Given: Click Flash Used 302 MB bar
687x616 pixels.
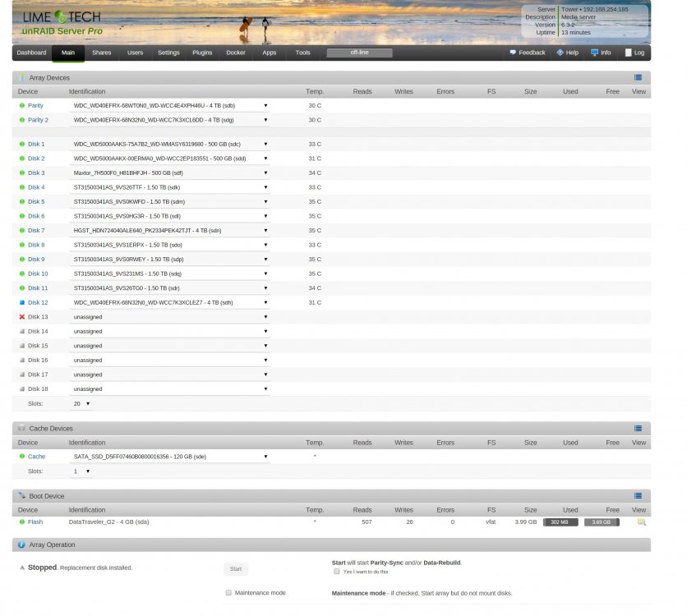Looking at the screenshot, I should 560,522.
